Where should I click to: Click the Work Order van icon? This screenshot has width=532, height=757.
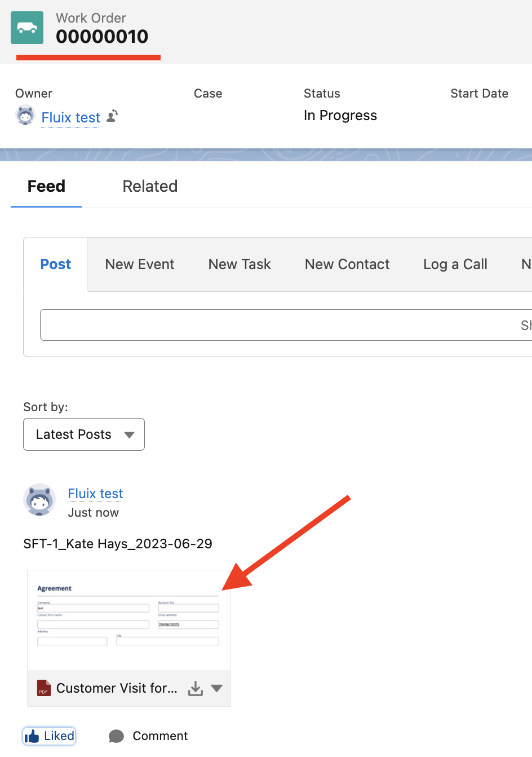[x=27, y=28]
